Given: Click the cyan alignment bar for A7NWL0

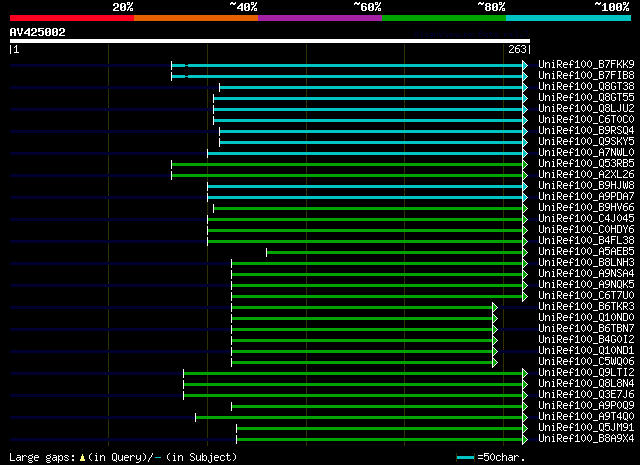Looking at the screenshot, I should (365, 154).
